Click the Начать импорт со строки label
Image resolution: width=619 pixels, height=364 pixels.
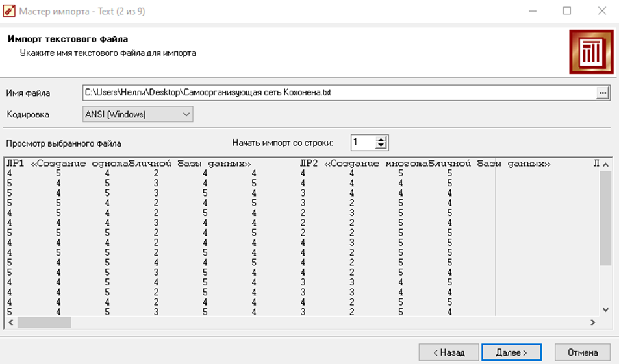pyautogui.click(x=283, y=143)
